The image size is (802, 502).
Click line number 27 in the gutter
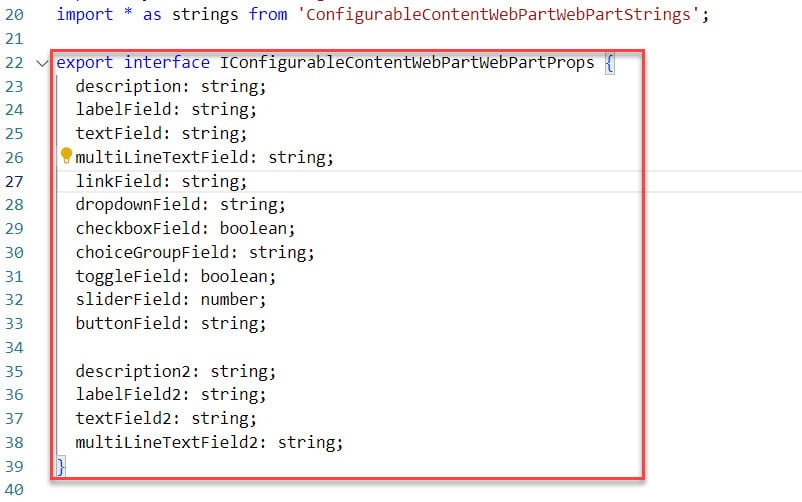click(14, 182)
